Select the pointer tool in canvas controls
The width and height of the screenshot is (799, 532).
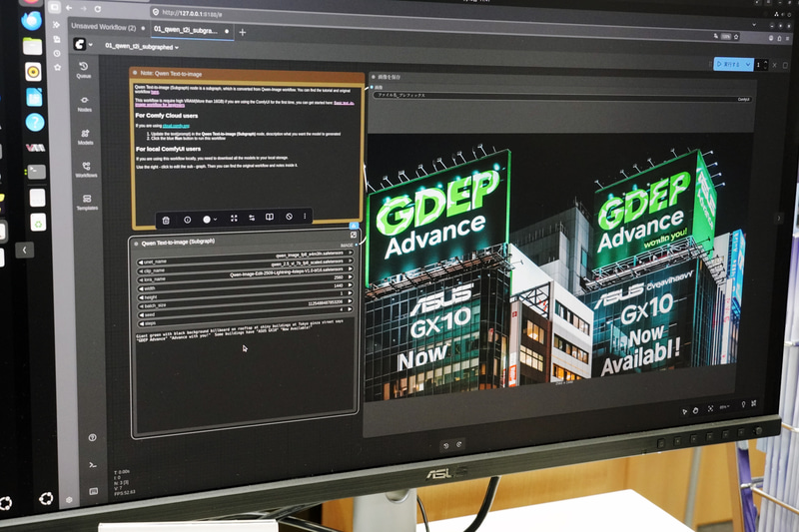click(x=684, y=411)
